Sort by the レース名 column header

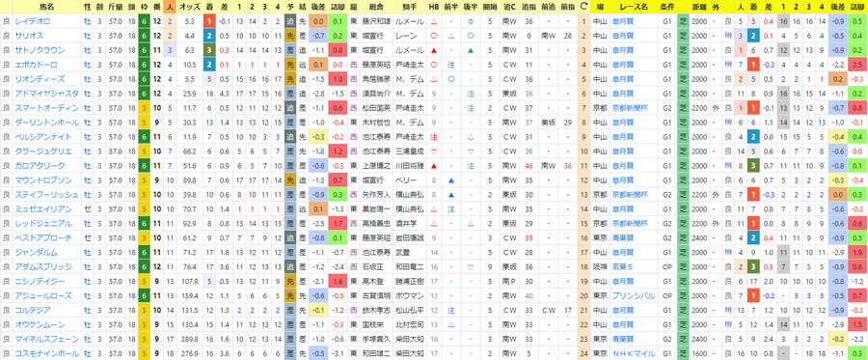[x=634, y=7]
